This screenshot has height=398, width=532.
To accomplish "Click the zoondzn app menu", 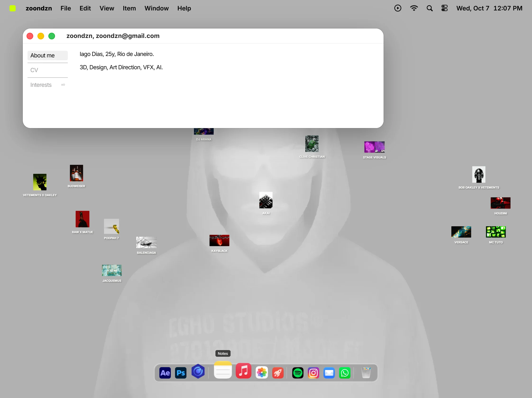I will (x=39, y=9).
